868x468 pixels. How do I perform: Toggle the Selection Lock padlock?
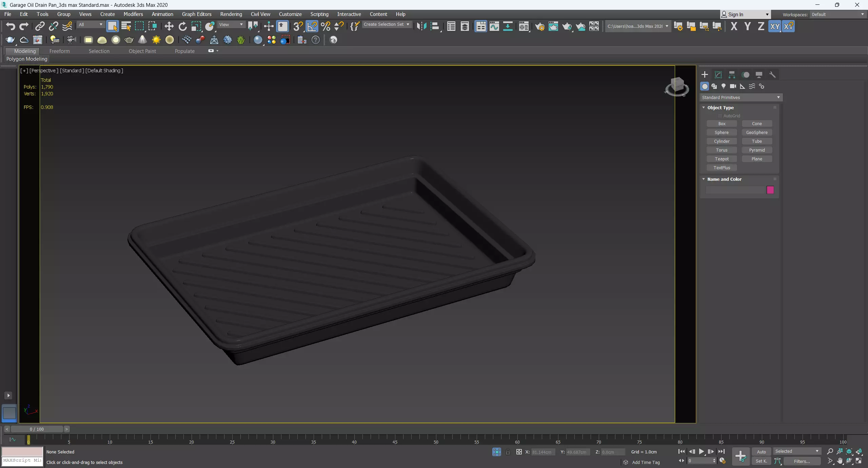pos(508,452)
